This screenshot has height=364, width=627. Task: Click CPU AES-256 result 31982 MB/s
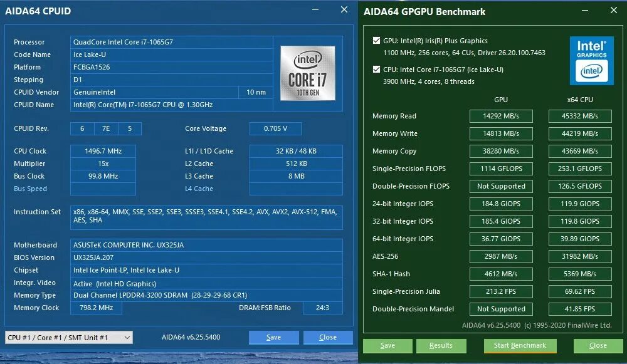pos(580,256)
